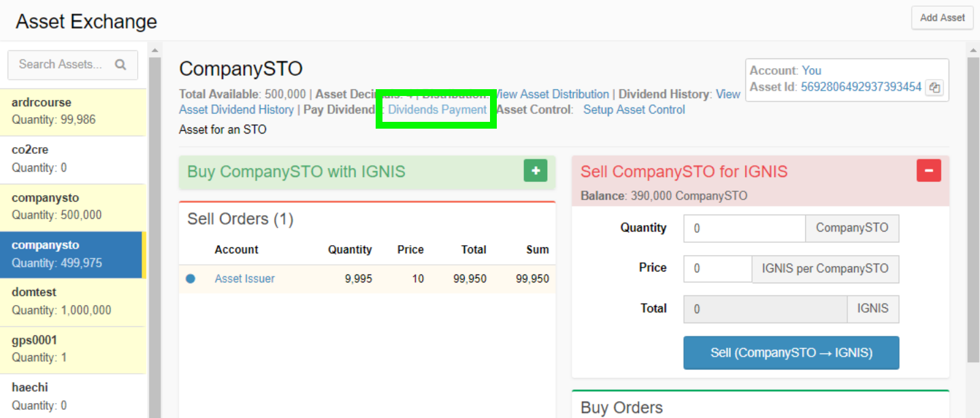980x418 pixels.
Task: Click the Search Assets text box
Action: pyautogui.click(x=61, y=65)
